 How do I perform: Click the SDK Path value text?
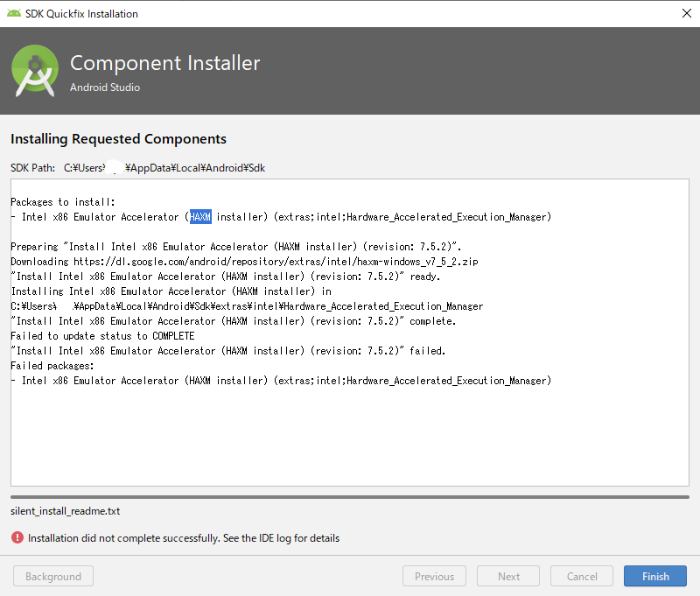pyautogui.click(x=164, y=168)
